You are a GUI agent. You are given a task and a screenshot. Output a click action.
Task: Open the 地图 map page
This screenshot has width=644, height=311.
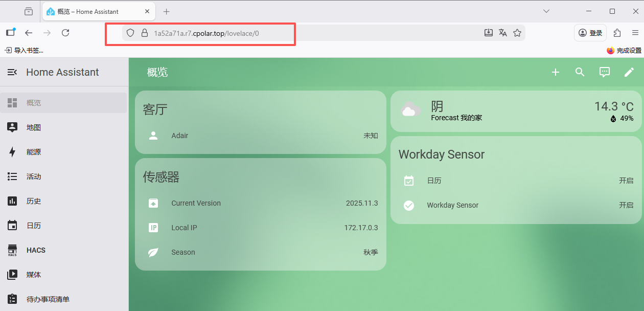pyautogui.click(x=64, y=127)
